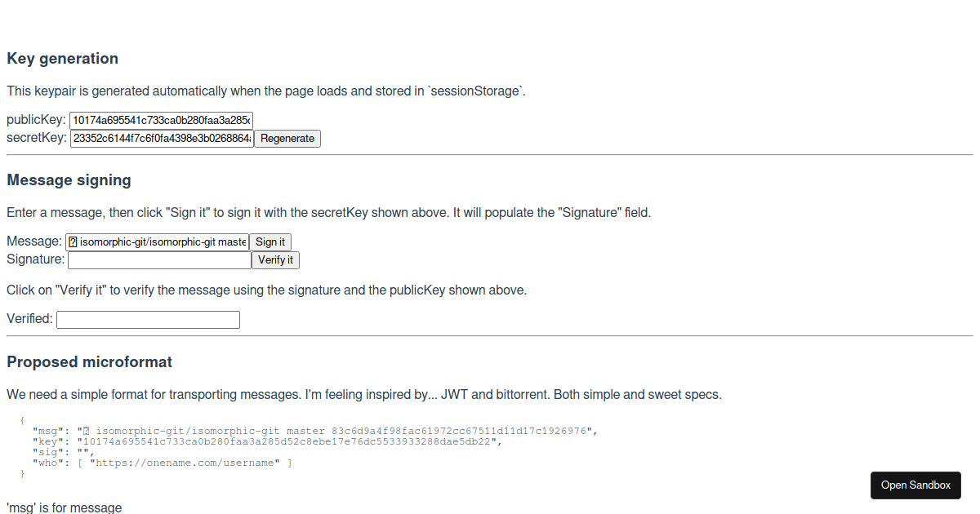Click the empty Signature field
Viewport: 980px width, 514px height.
click(x=158, y=259)
